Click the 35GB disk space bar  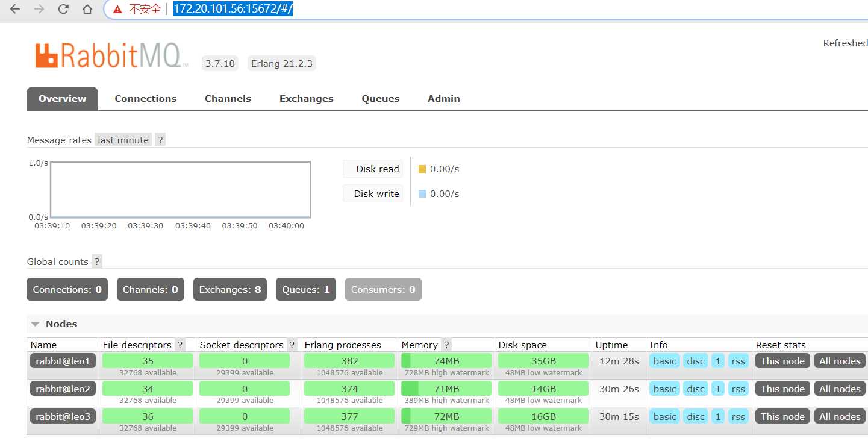tap(543, 361)
